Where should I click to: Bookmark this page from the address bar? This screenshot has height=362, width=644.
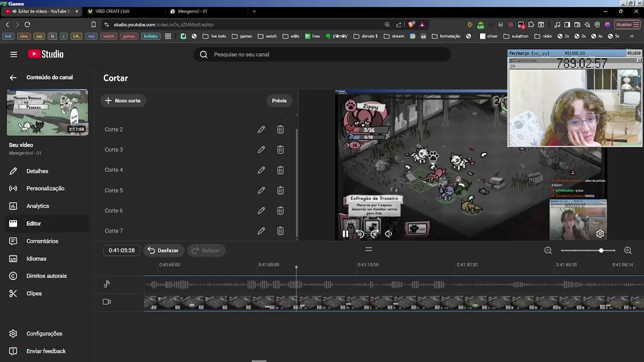[93, 24]
